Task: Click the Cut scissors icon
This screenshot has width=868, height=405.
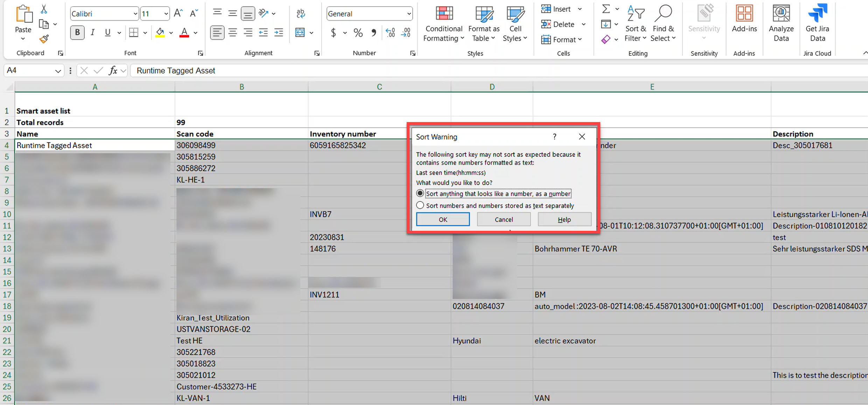Action: click(x=44, y=9)
